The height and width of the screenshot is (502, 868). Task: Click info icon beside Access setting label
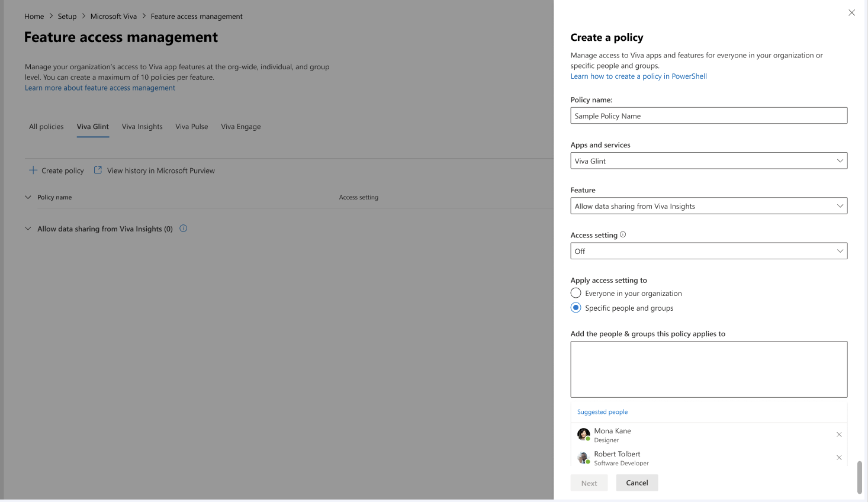click(x=623, y=234)
